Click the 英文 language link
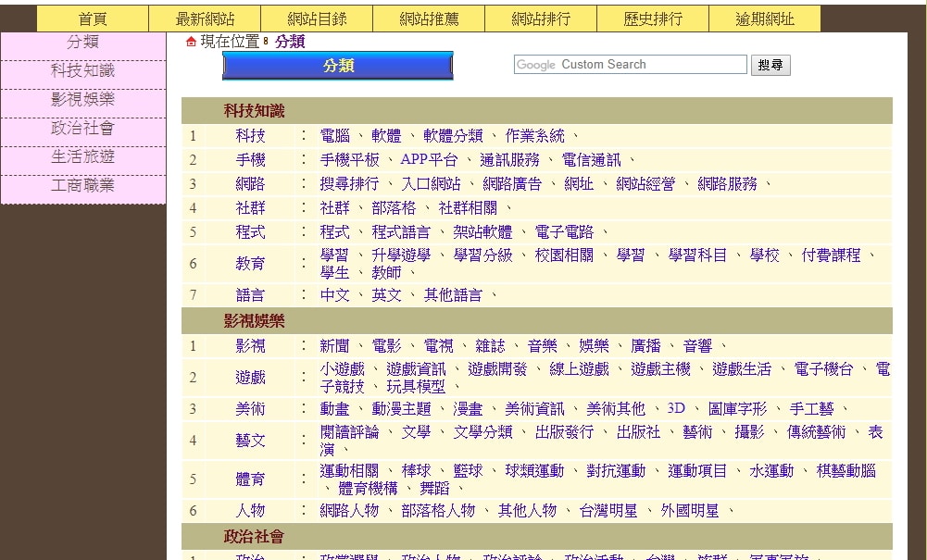The image size is (927, 560). tap(387, 295)
